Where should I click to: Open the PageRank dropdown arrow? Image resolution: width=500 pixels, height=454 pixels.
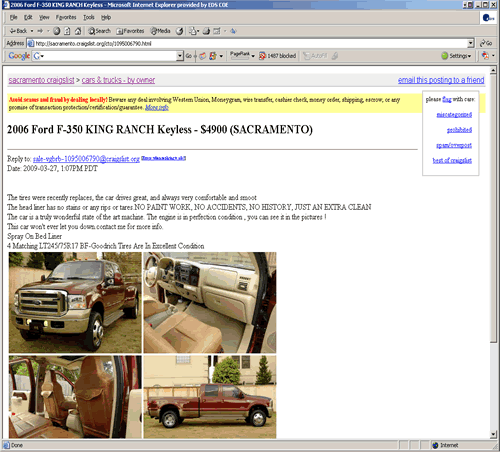coord(253,56)
